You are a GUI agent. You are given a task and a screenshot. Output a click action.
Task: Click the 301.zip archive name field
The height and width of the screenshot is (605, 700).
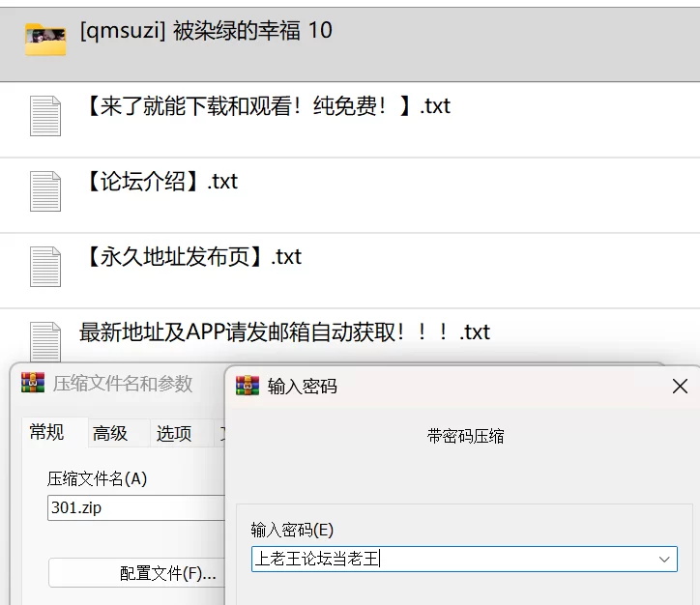coord(136,507)
